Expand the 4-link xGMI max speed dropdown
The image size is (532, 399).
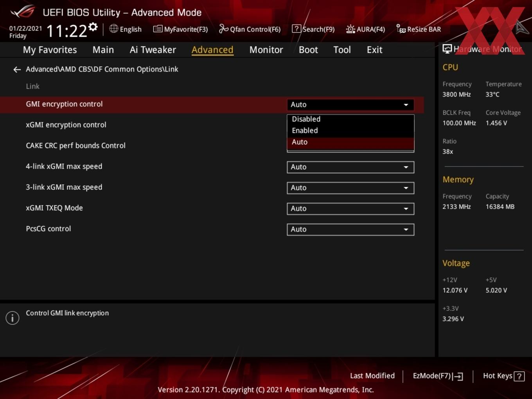click(350, 167)
